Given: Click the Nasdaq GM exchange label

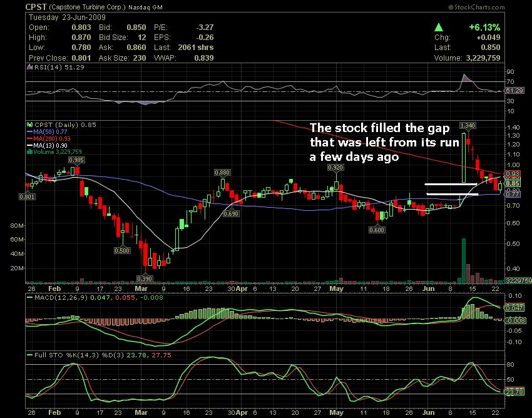Looking at the screenshot, I should click(145, 7).
